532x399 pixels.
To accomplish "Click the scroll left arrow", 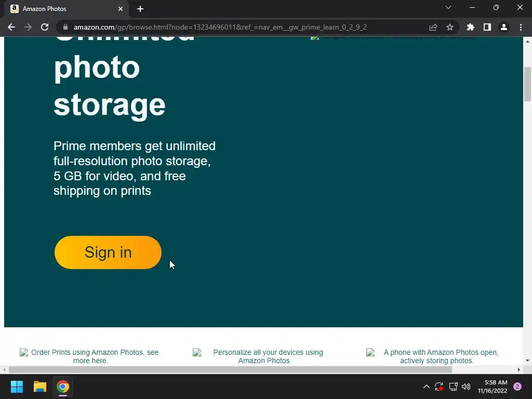I will pyautogui.click(x=4, y=369).
